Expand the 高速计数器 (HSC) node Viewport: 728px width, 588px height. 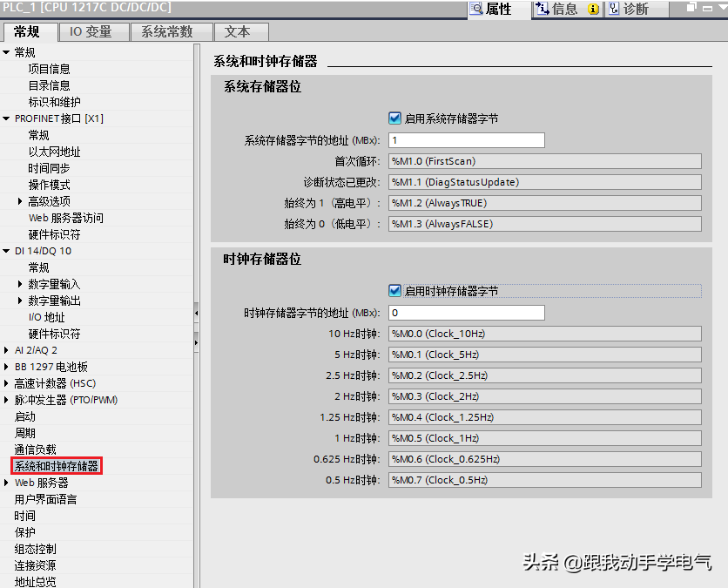tap(6, 383)
